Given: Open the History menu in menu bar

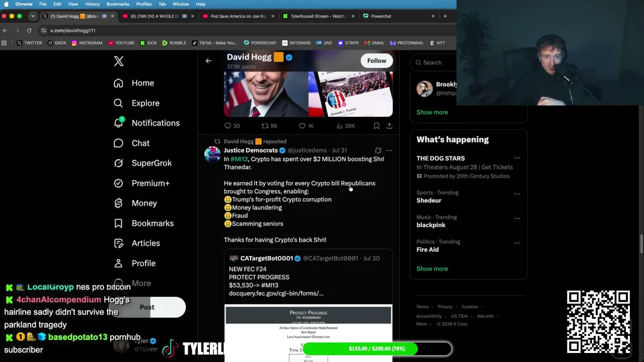Looking at the screenshot, I should click(92, 4).
